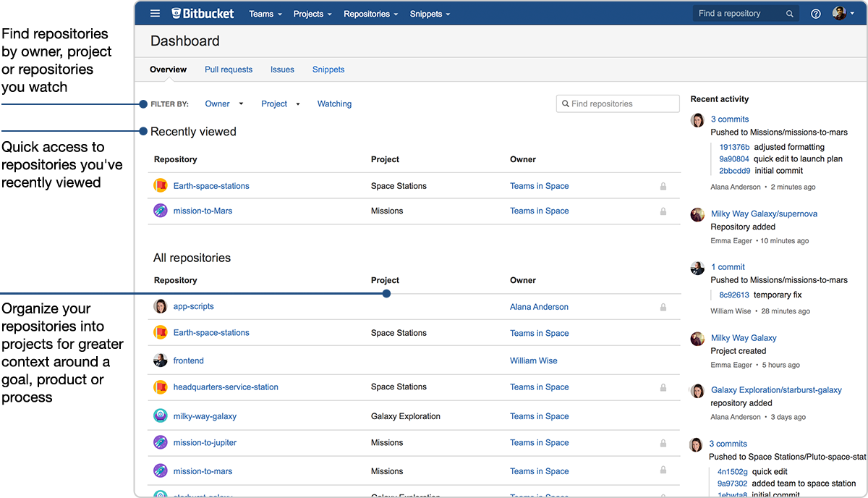Open the Project filter dropdown
The width and height of the screenshot is (868, 498).
[281, 104]
